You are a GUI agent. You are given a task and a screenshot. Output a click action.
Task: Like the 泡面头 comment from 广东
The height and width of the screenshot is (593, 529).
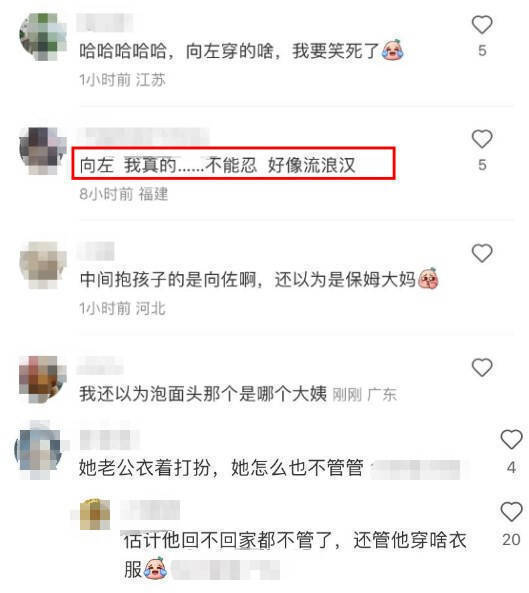pos(482,367)
